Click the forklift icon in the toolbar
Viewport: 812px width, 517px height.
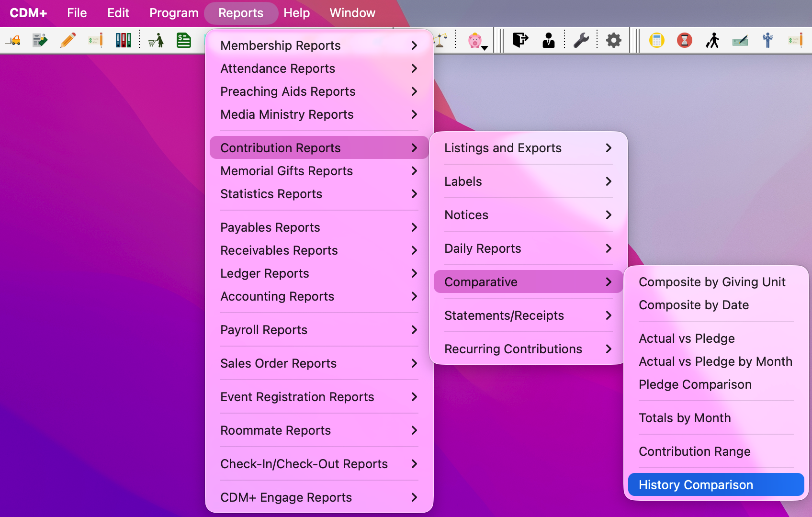(13, 40)
